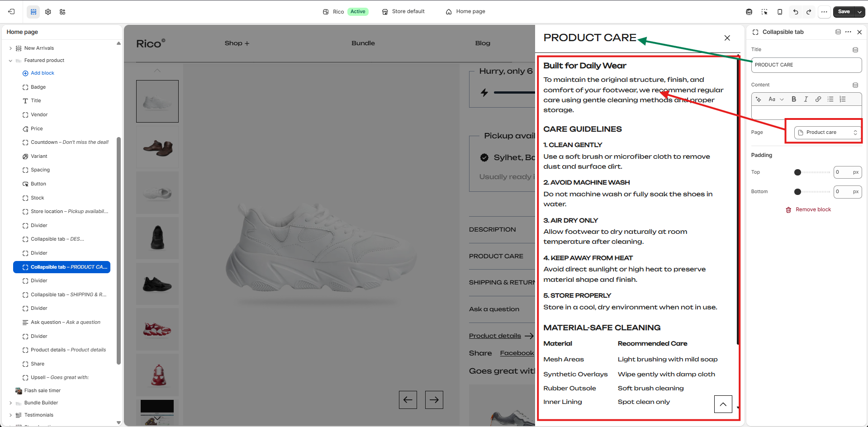
Task: Open the Sections panel icon
Action: pyautogui.click(x=33, y=12)
